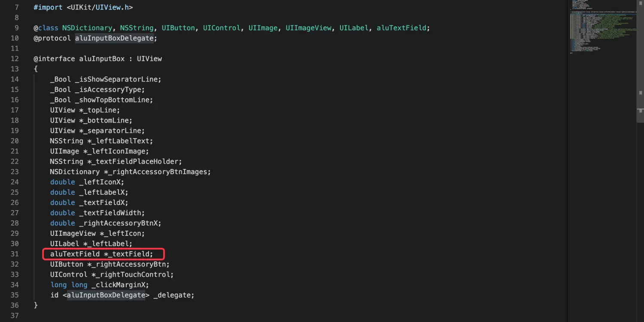Click NSDictionary in the @class line

(87, 28)
